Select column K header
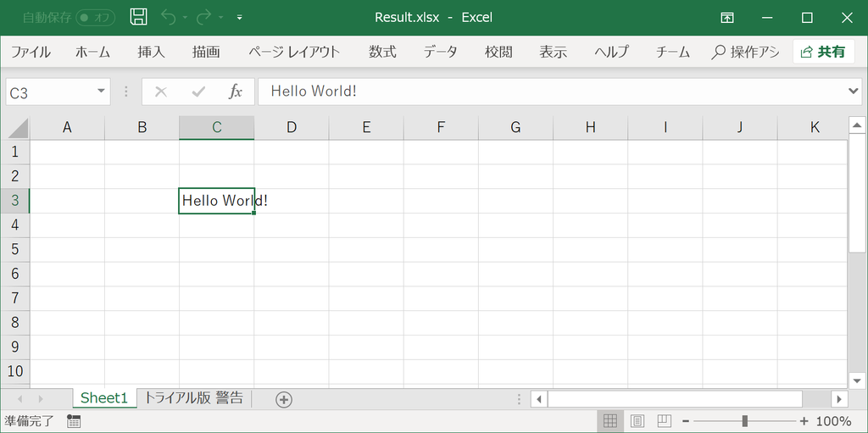 (813, 128)
